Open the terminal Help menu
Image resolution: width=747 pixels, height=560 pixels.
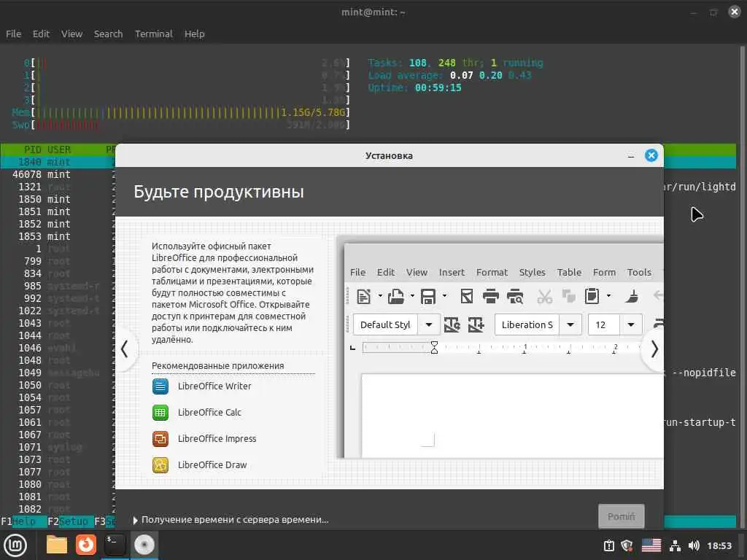pos(194,34)
